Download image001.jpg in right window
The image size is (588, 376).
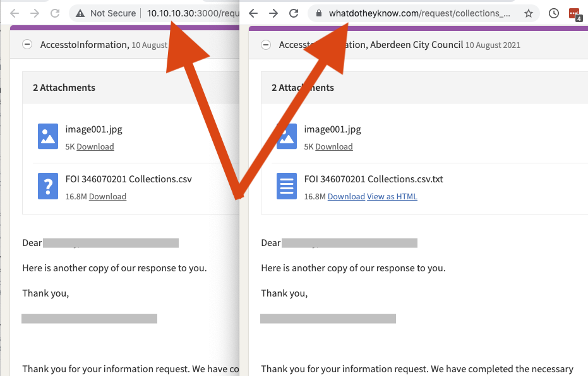[x=334, y=147]
